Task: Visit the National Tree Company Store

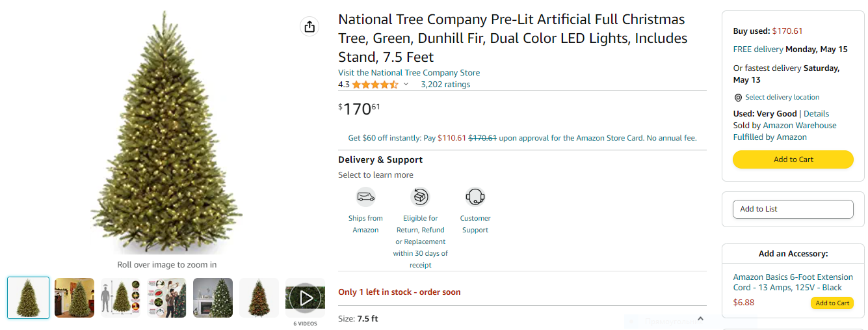Action: [x=409, y=73]
